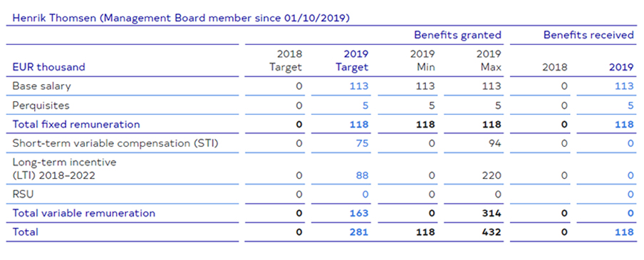Click the 2019 Min column header
Image resolution: width=644 pixels, height=260 pixels.
pyautogui.click(x=422, y=61)
